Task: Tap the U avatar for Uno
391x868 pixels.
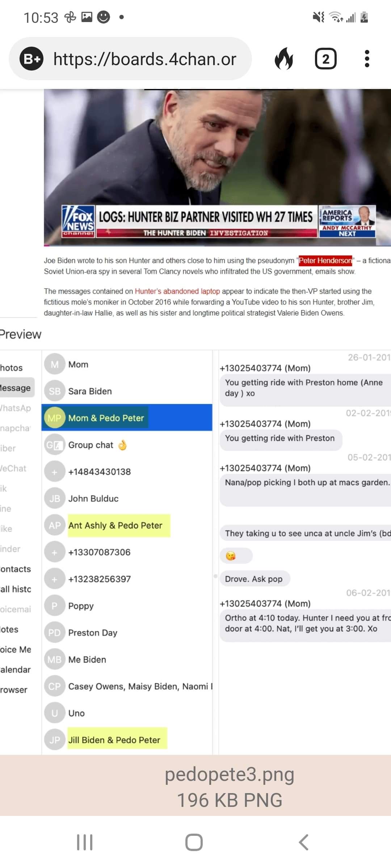Action: pyautogui.click(x=55, y=713)
